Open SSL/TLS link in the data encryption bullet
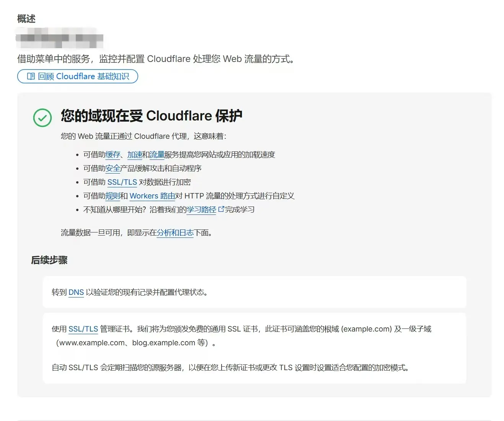 click(x=122, y=182)
